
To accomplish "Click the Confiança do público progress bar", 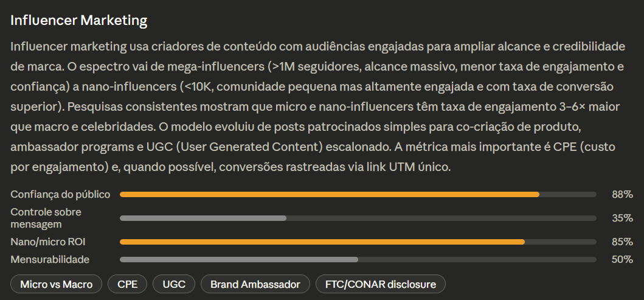I will (358, 195).
